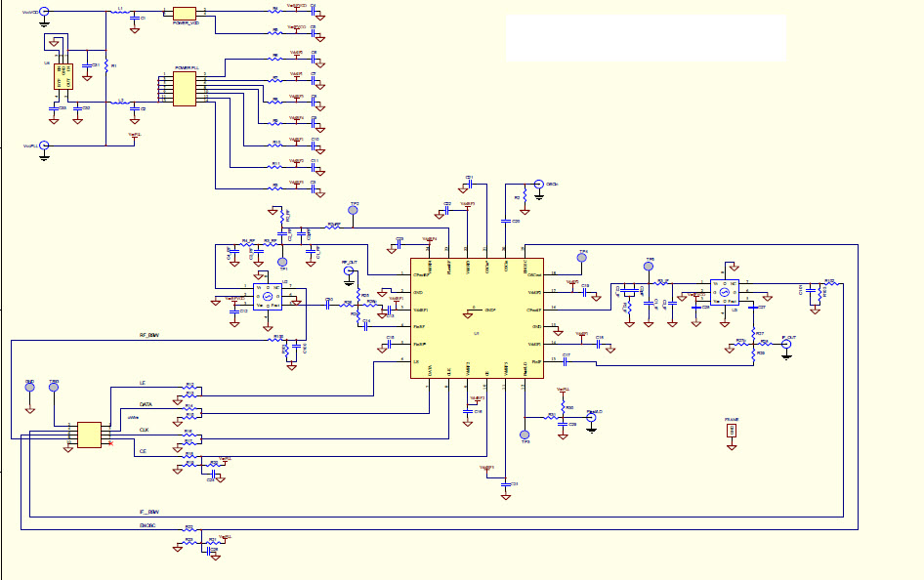Click the IF_OUT connector symbol
This screenshot has height=580, width=924.
pyautogui.click(x=786, y=345)
